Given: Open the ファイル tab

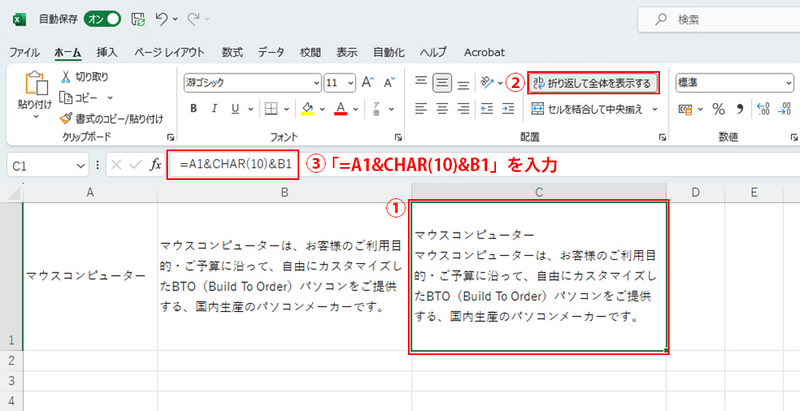Looking at the screenshot, I should 24,52.
